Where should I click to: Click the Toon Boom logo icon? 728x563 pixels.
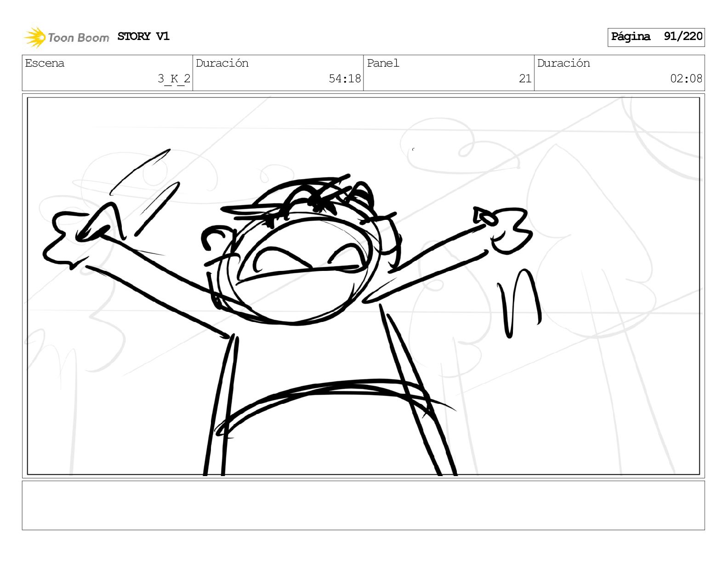point(34,37)
